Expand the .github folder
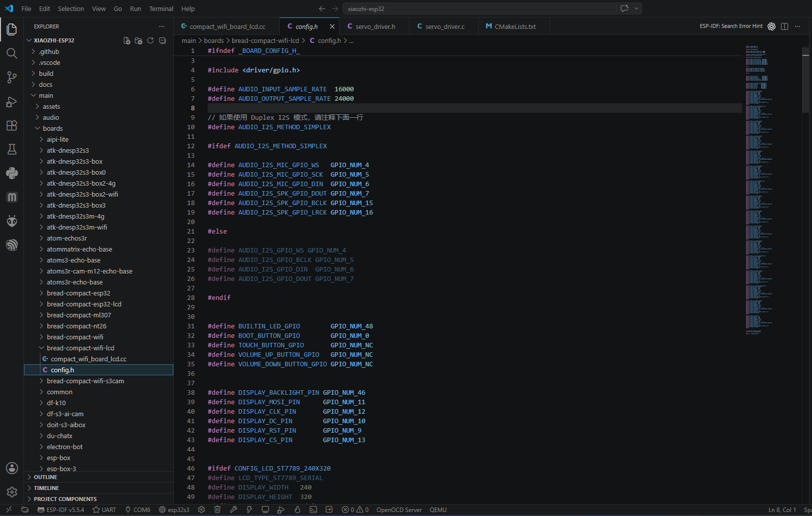The image size is (812, 516). pos(49,51)
